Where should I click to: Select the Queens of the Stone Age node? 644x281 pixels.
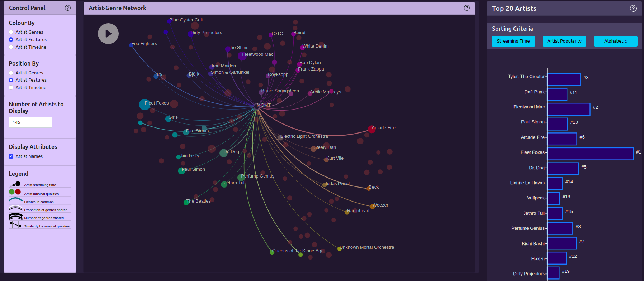tap(272, 252)
